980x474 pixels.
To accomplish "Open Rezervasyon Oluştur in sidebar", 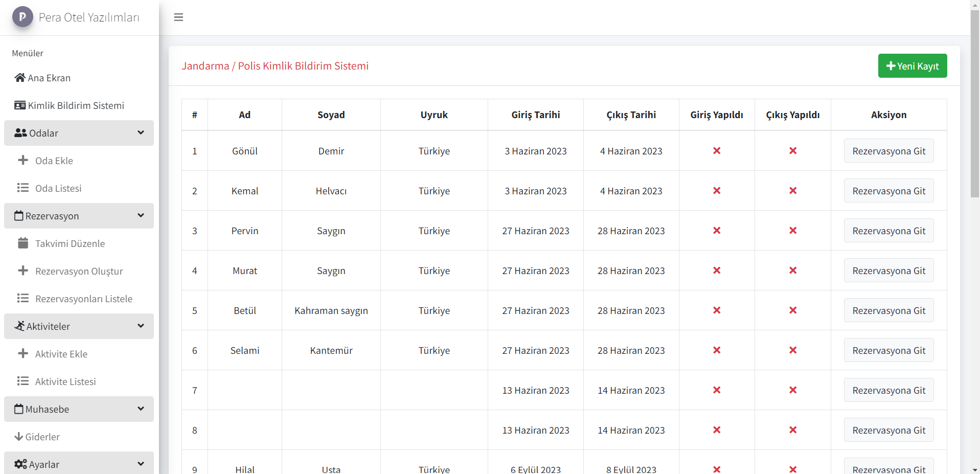I will [79, 271].
